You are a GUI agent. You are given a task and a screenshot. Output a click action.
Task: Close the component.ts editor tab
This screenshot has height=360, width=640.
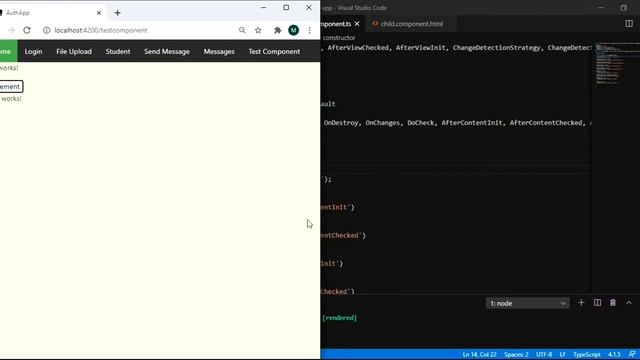[357, 24]
